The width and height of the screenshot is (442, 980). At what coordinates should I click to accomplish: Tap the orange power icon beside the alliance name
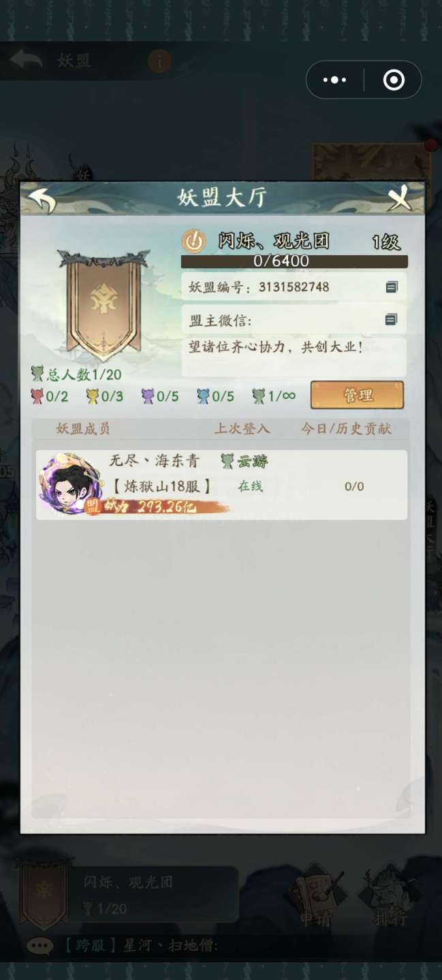click(x=194, y=241)
